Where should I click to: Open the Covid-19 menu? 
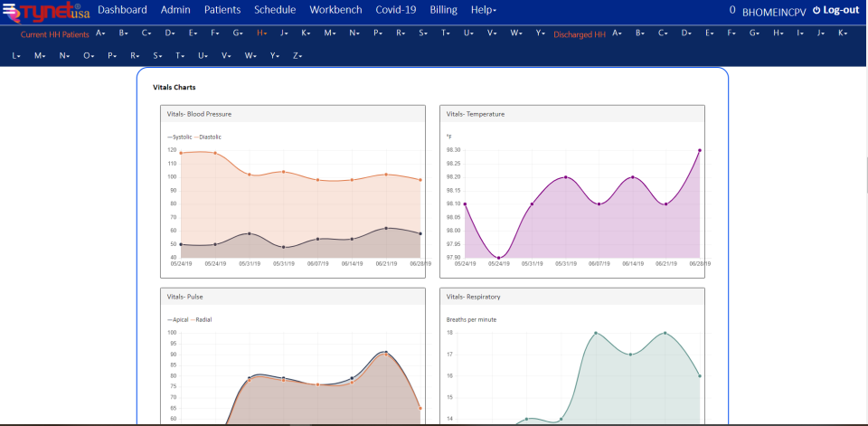pos(396,10)
